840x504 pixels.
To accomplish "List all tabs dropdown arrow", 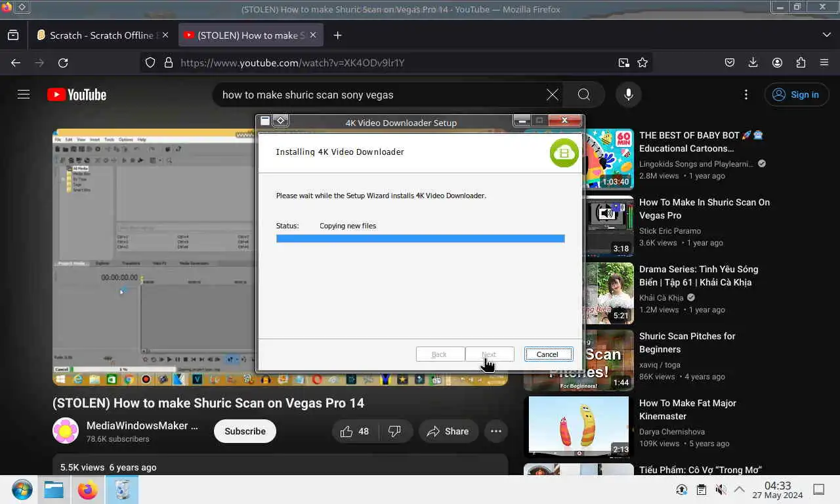I will coord(826,35).
